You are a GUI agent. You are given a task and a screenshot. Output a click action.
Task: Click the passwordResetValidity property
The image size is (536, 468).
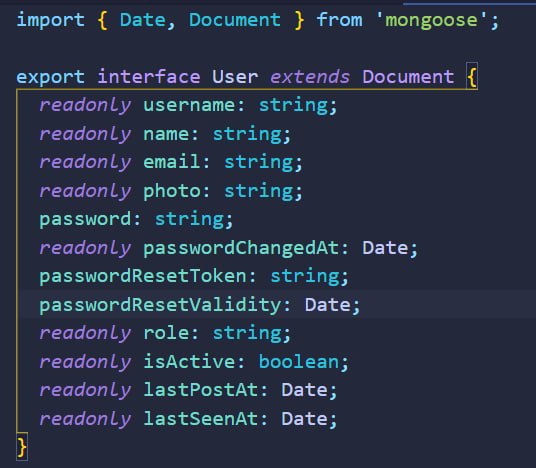(160, 305)
